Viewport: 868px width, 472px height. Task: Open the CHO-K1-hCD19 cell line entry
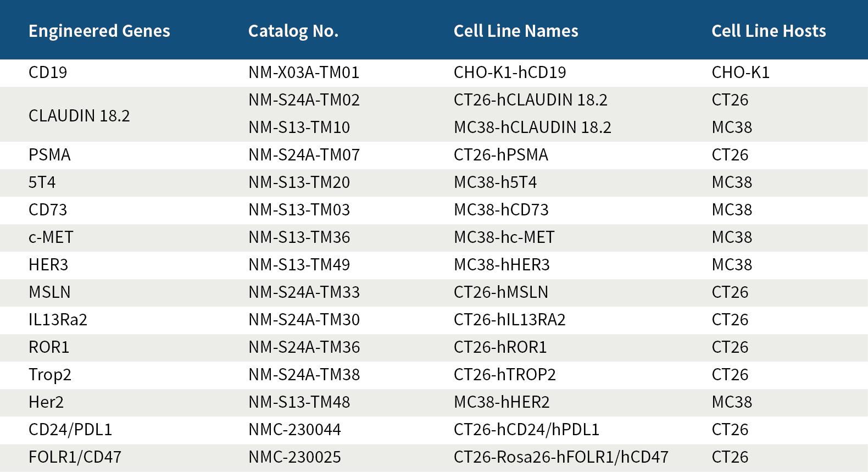[509, 73]
